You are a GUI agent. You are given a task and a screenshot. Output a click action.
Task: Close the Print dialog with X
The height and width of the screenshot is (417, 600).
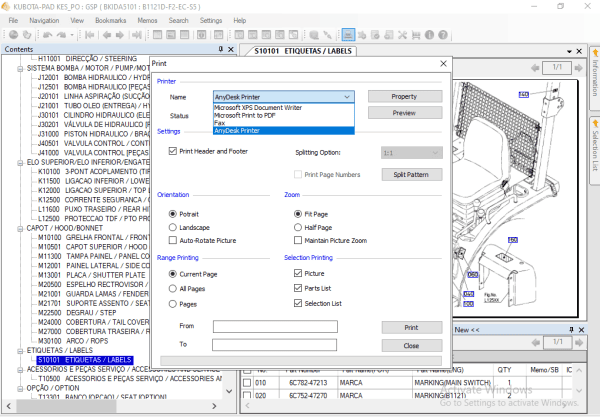pyautogui.click(x=443, y=64)
